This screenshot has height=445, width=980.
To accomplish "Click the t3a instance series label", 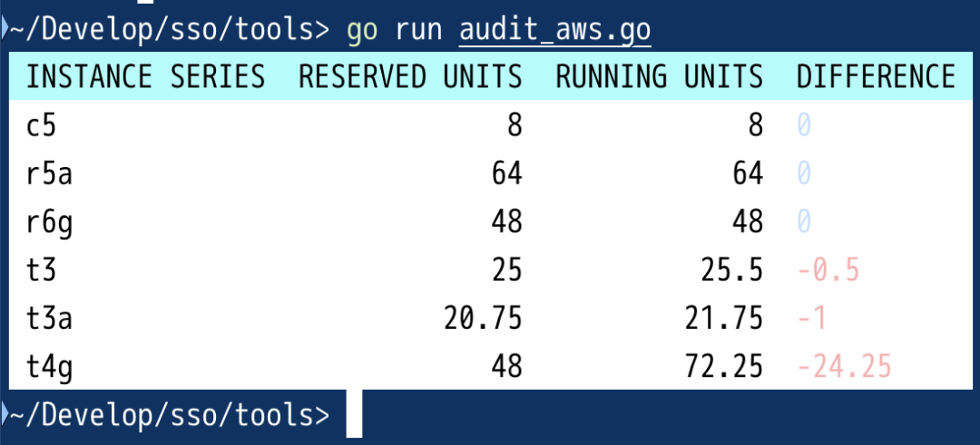I will 50,319.
